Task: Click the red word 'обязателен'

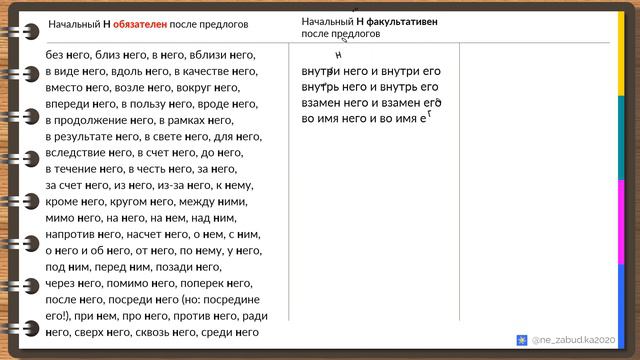Action: 140,24
